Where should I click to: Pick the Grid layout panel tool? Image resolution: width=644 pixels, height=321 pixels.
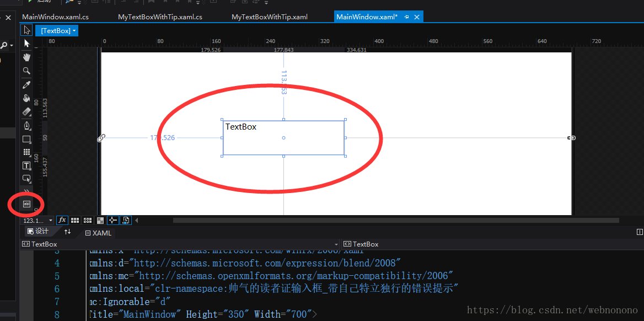click(26, 152)
